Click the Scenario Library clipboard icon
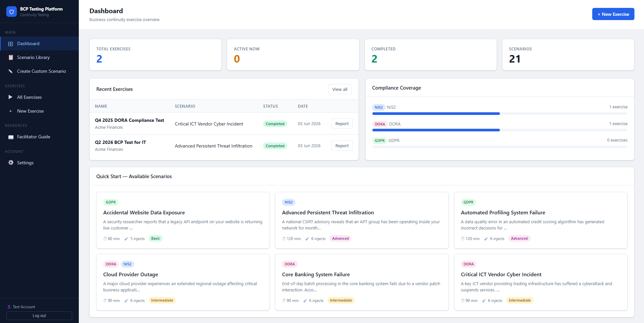The height and width of the screenshot is (323, 644). coord(11,58)
